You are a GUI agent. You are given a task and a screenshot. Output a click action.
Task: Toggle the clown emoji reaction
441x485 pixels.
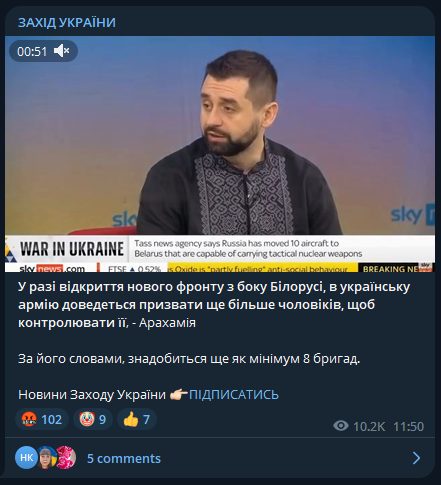pyautogui.click(x=93, y=419)
